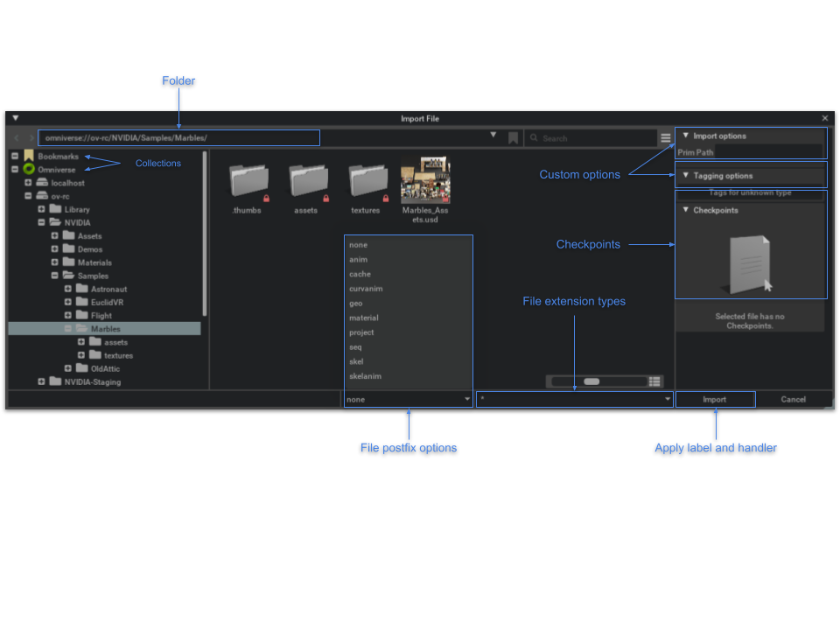Viewport: 840px width, 630px height.
Task: Collapse the Tagging options section
Action: (x=686, y=176)
